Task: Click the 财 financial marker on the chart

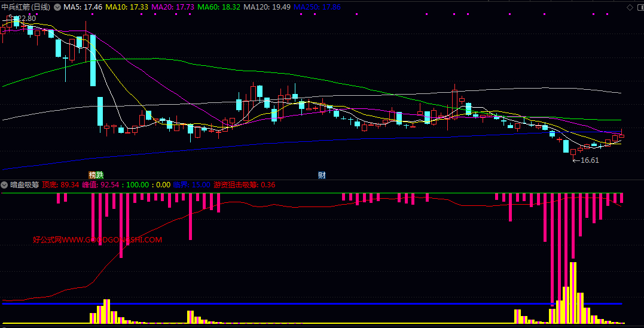Action: [322, 175]
